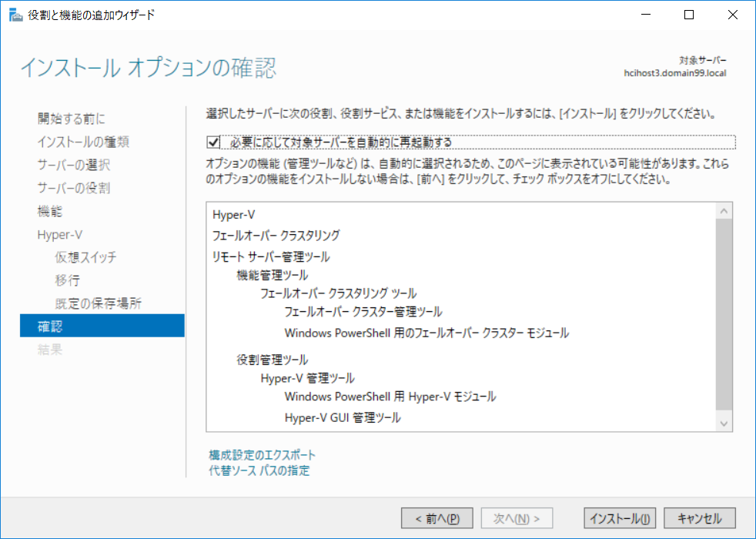Click フェールオーバー クラスター管理ツール entry

(363, 312)
